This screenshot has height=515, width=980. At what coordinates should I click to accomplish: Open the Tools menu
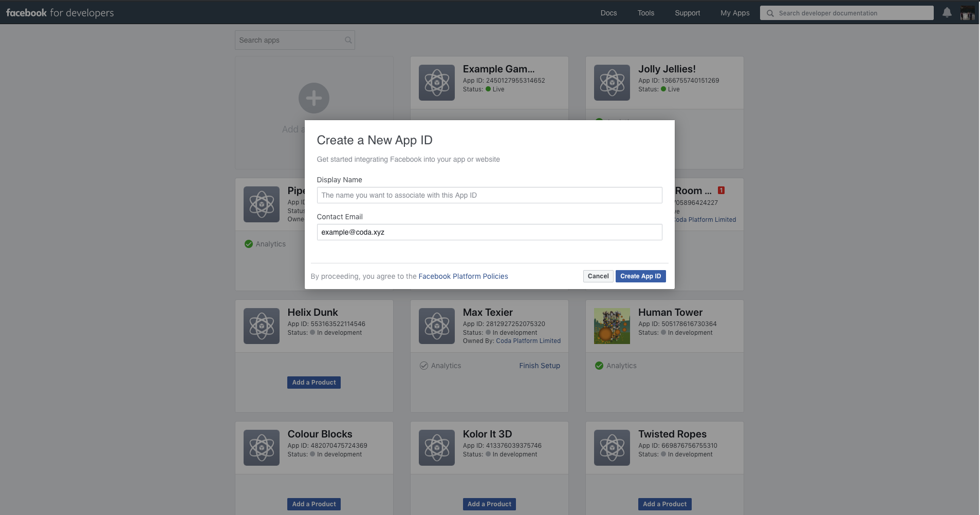(645, 13)
